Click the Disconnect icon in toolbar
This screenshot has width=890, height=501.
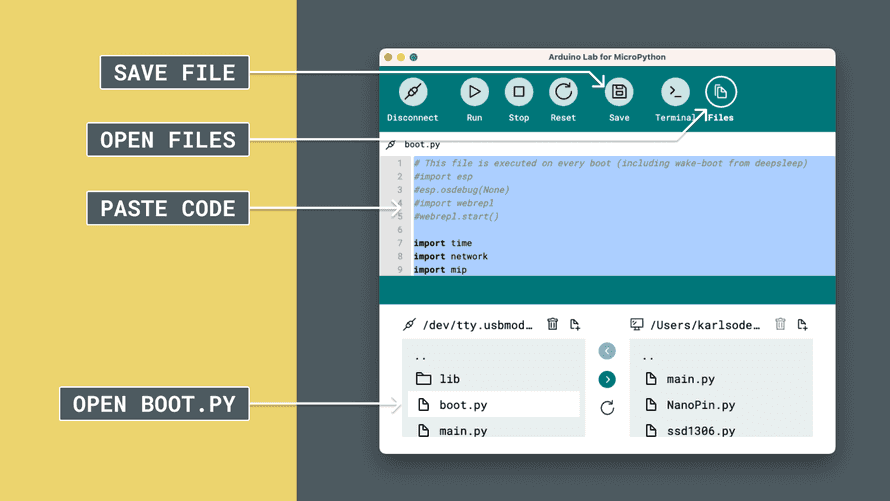[x=412, y=93]
